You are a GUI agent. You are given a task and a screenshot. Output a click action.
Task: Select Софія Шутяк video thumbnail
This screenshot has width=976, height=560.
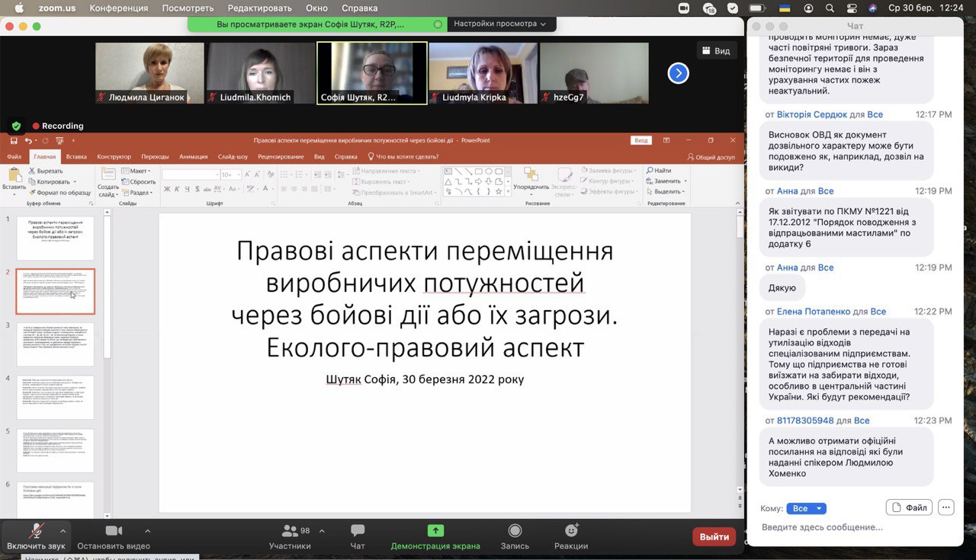(x=372, y=73)
